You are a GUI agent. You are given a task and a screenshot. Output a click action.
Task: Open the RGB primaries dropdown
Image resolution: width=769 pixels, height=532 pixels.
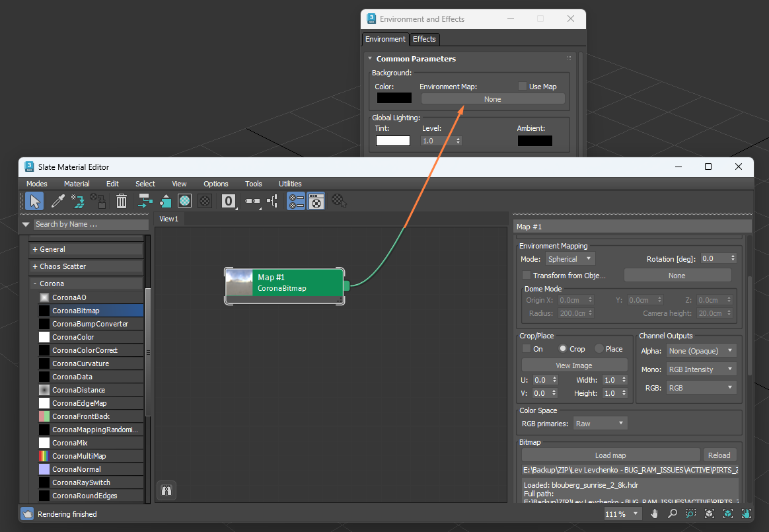[x=601, y=424]
